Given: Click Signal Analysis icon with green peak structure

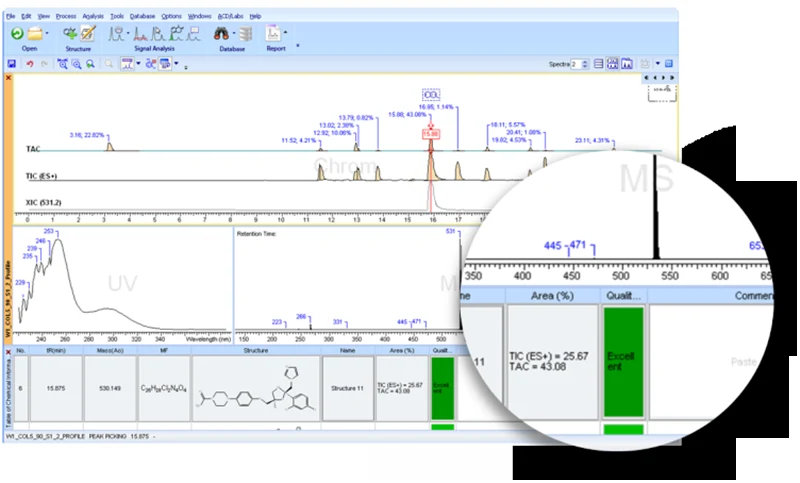Looking at the screenshot, I should coord(177,34).
